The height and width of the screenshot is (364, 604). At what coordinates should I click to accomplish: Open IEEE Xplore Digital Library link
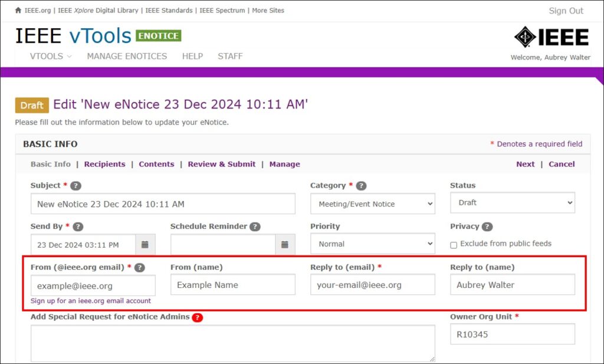pos(99,11)
